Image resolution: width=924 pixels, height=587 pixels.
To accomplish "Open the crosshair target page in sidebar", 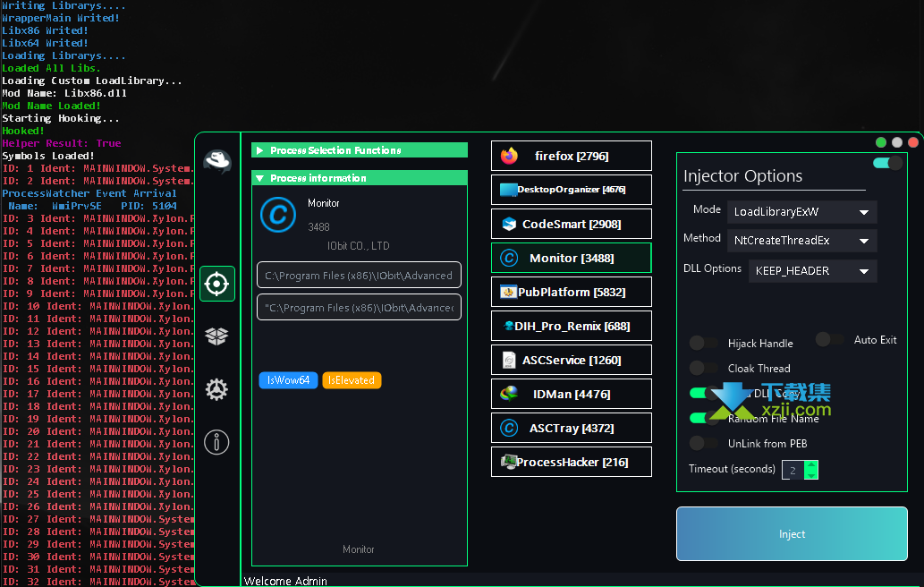I will click(x=216, y=284).
